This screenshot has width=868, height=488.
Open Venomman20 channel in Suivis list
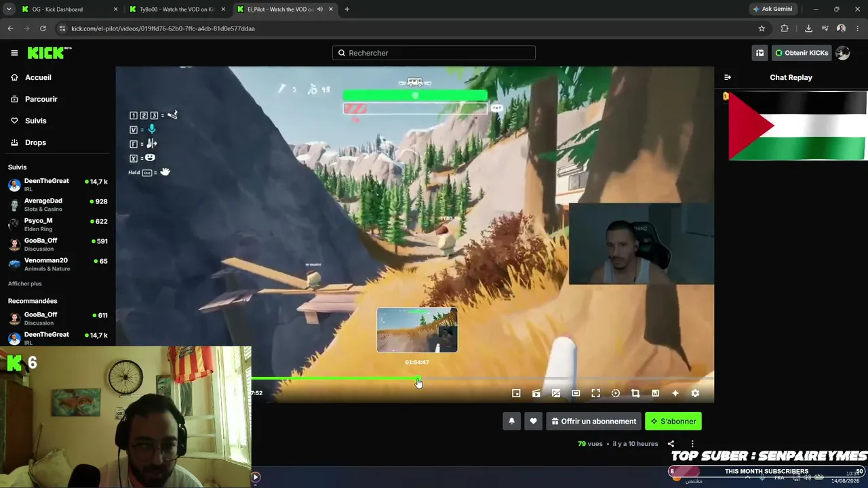[x=58, y=264]
